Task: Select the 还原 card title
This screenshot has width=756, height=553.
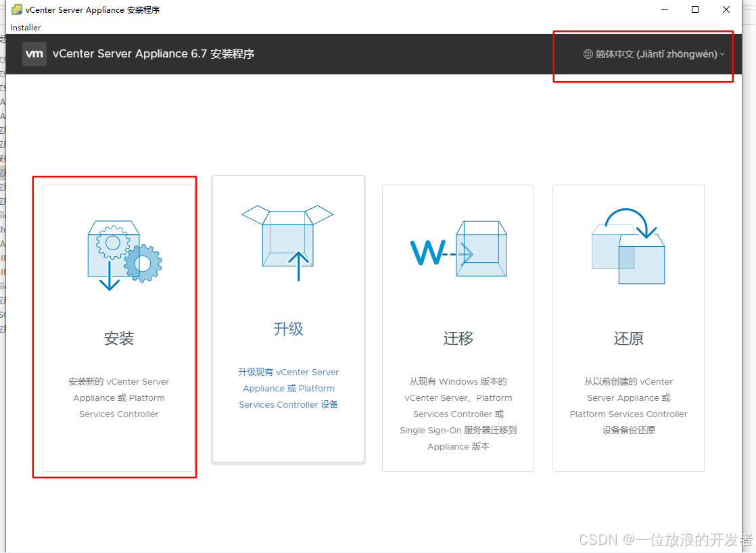Action: 628,339
